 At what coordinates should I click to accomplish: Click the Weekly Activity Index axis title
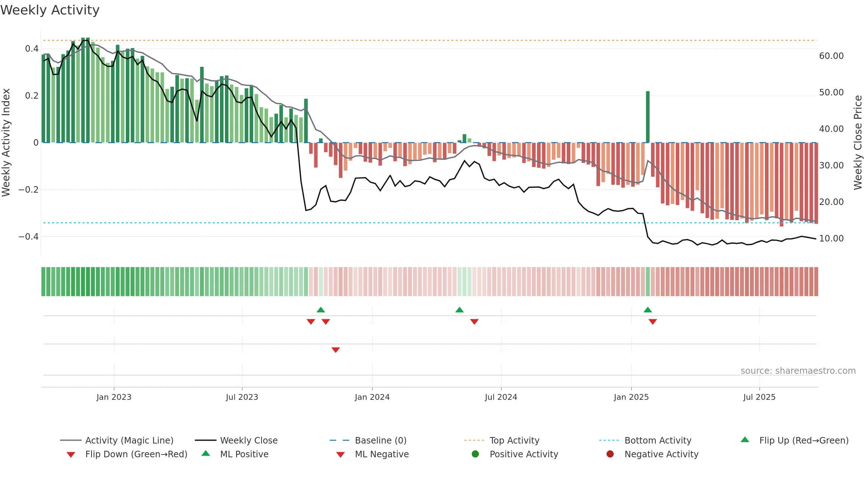pyautogui.click(x=6, y=142)
